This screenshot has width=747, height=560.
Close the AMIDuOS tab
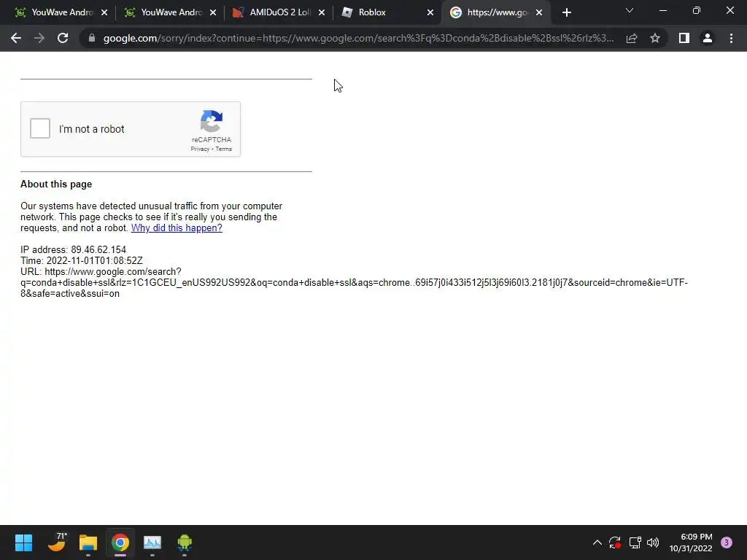pyautogui.click(x=322, y=12)
